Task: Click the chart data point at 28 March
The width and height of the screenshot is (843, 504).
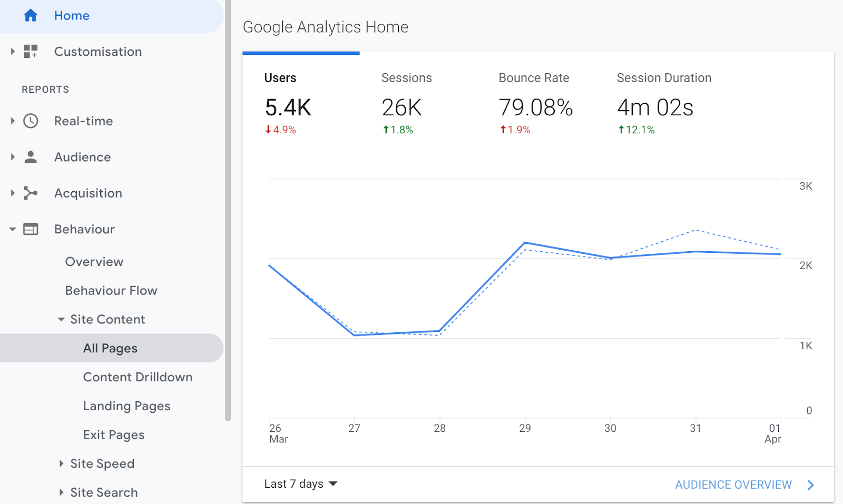Action: click(x=439, y=331)
